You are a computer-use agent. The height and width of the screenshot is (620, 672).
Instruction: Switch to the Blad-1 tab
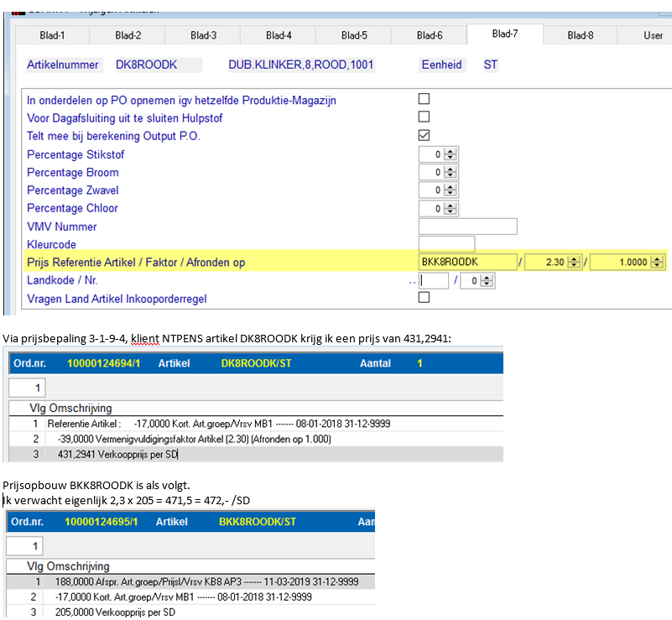pyautogui.click(x=52, y=35)
